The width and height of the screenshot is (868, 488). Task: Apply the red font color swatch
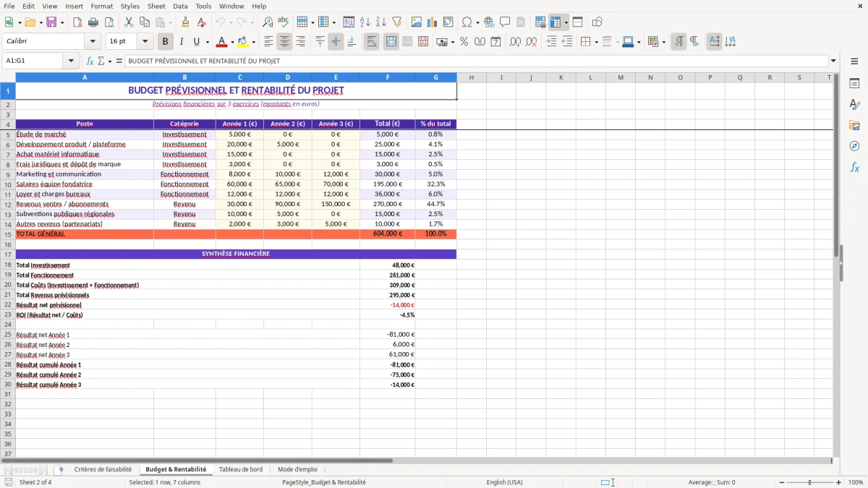click(222, 42)
